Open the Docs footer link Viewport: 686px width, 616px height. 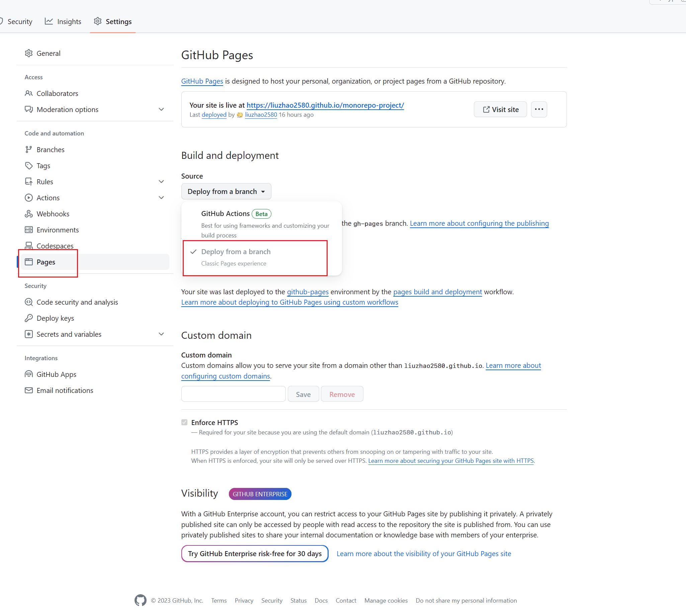(x=321, y=600)
